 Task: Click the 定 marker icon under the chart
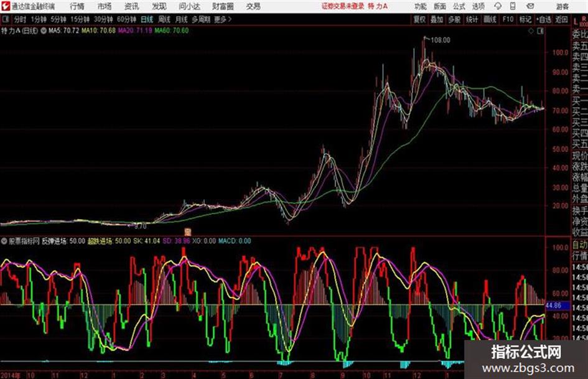(187, 232)
